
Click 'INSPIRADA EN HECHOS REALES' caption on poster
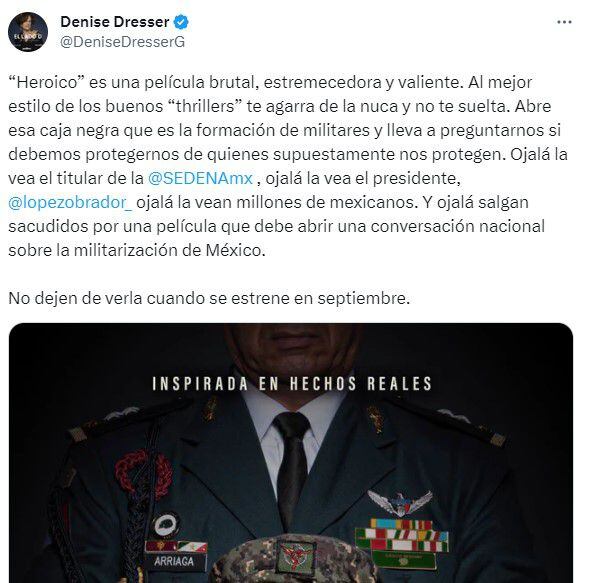292,384
